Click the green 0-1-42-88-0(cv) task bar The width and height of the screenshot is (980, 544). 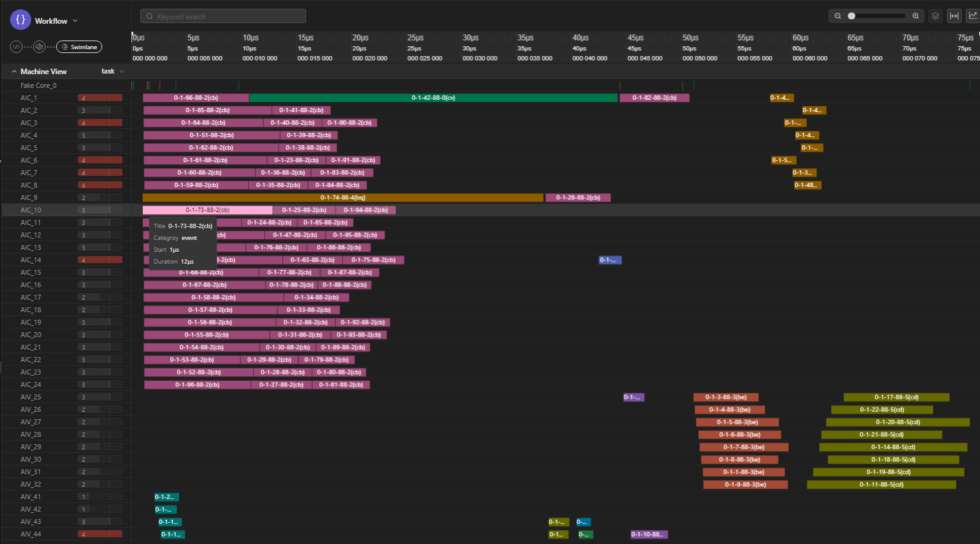point(433,98)
